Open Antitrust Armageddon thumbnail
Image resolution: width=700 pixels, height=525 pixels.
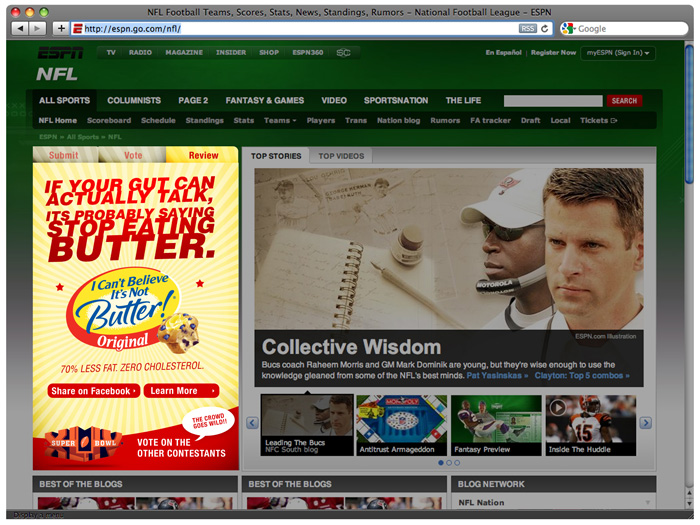pos(401,425)
